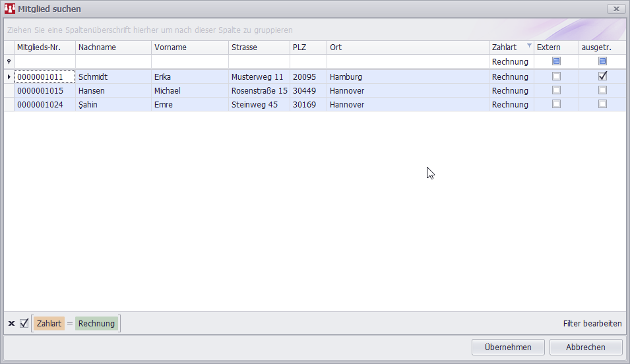Check ausgetr. box for Emre Şahin

[602, 104]
